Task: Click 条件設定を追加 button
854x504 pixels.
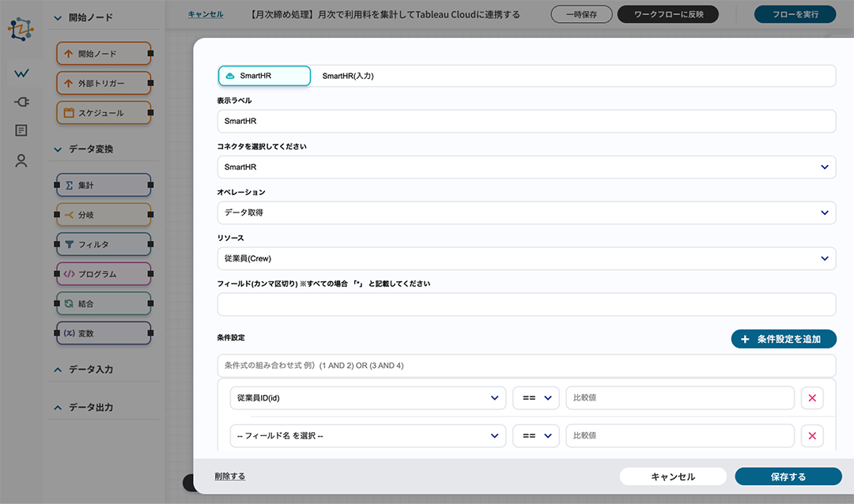Action: tap(783, 339)
